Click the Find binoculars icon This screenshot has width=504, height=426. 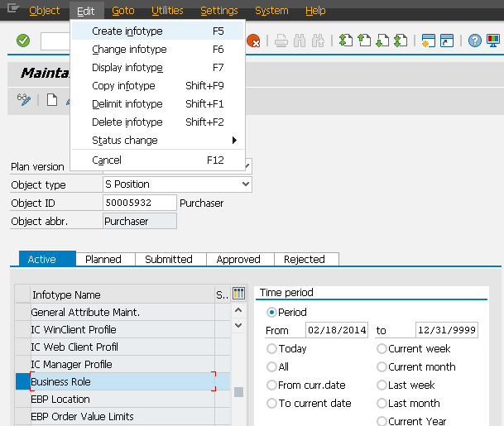tap(300, 41)
